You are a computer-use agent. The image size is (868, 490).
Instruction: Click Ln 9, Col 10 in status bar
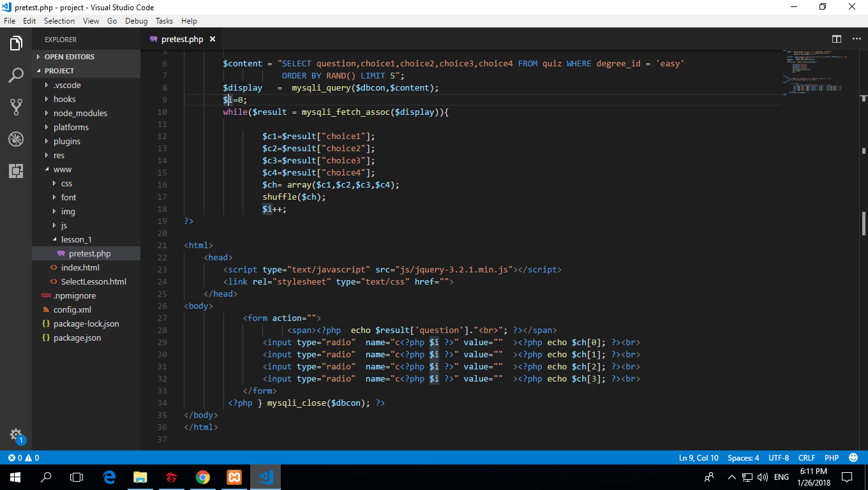click(699, 457)
